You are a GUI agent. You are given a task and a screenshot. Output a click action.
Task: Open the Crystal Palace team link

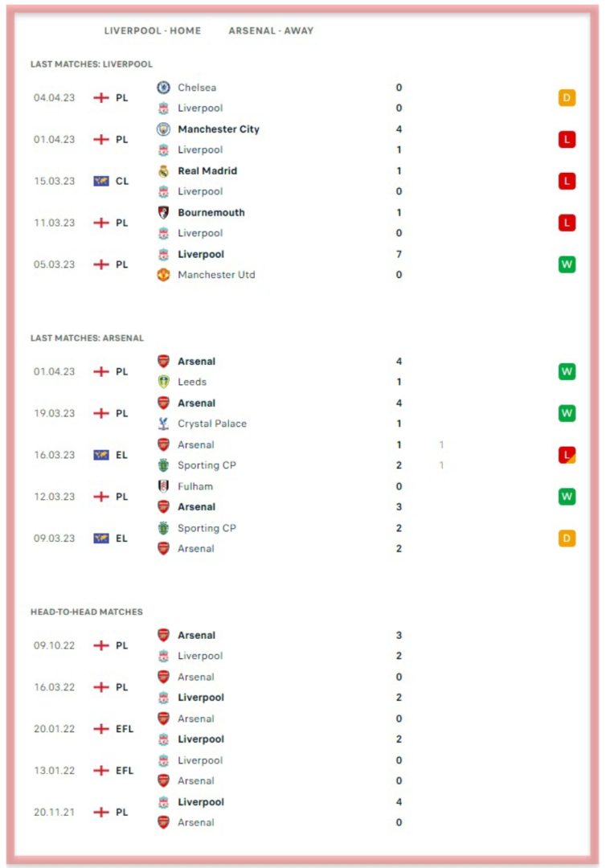tap(212, 424)
